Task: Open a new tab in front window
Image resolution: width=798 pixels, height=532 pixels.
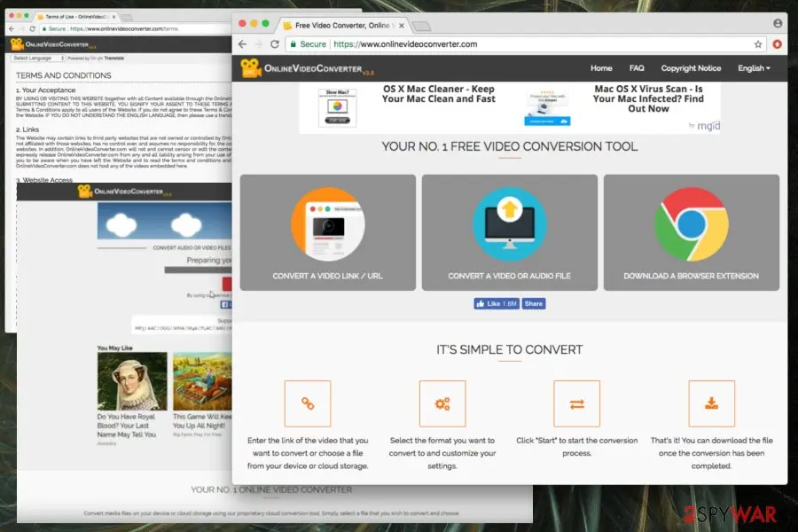Action: [x=421, y=26]
